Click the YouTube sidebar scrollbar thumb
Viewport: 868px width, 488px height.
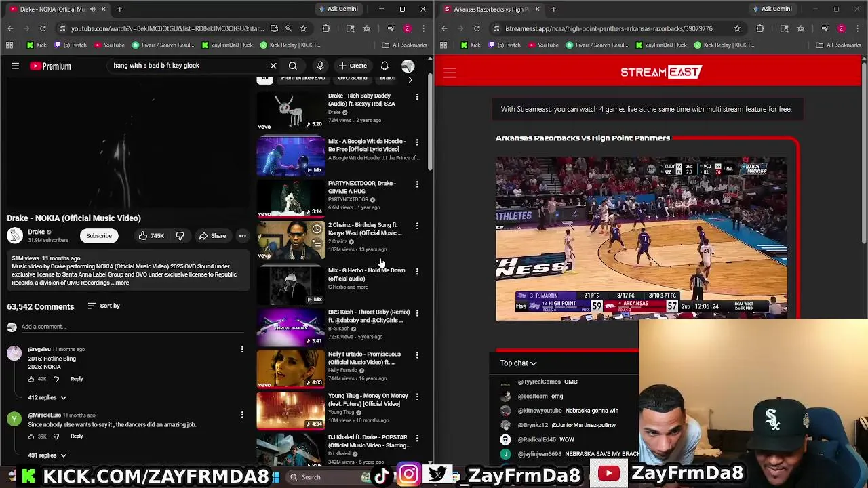(431, 122)
